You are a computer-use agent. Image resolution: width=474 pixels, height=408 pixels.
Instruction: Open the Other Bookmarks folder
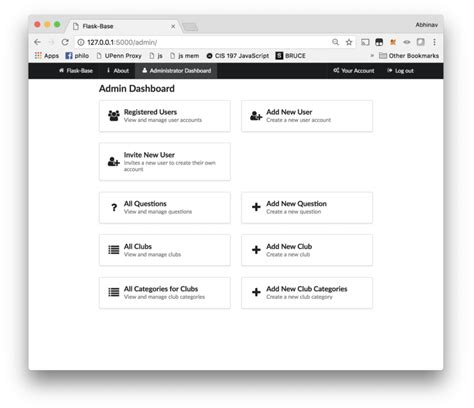[x=409, y=56]
